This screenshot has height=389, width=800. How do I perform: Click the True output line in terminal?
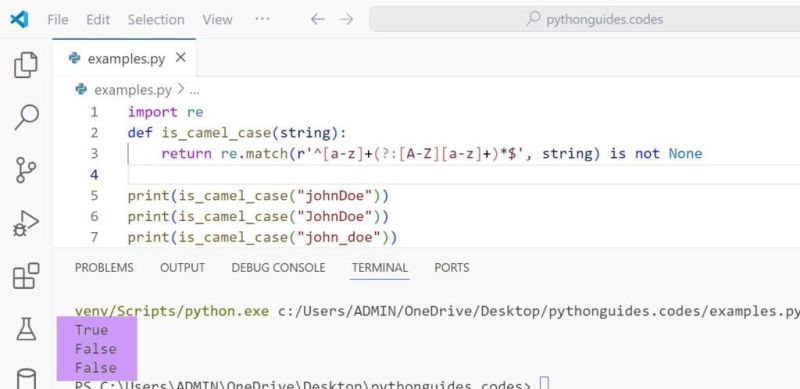[91, 330]
